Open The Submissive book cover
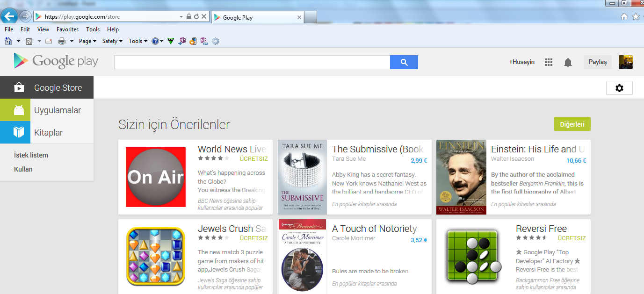 [302, 177]
